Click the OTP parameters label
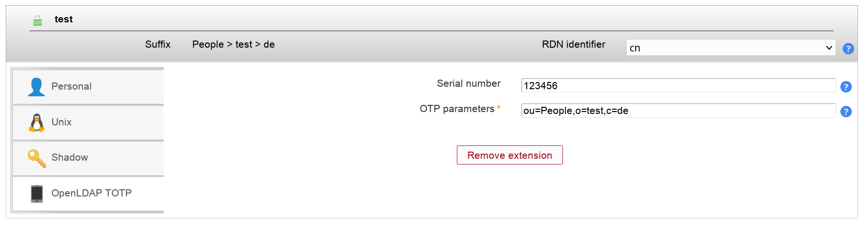The width and height of the screenshot is (868, 226). coord(457,109)
